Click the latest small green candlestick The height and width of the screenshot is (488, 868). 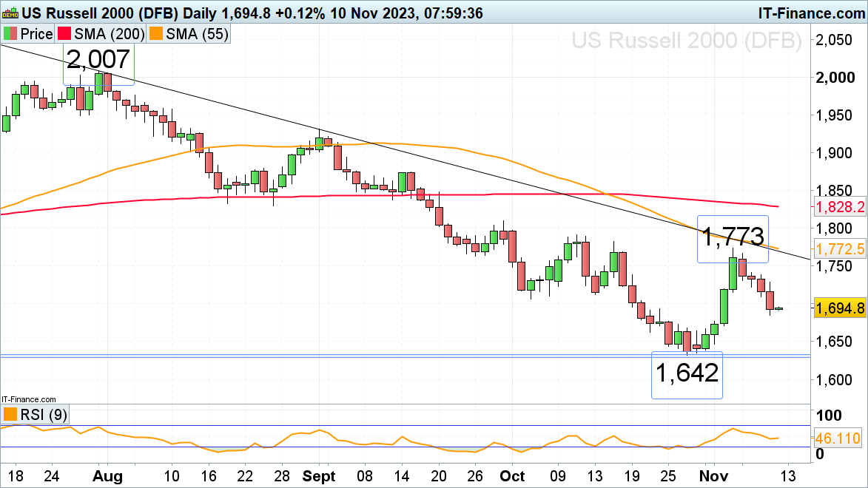pyautogui.click(x=778, y=309)
